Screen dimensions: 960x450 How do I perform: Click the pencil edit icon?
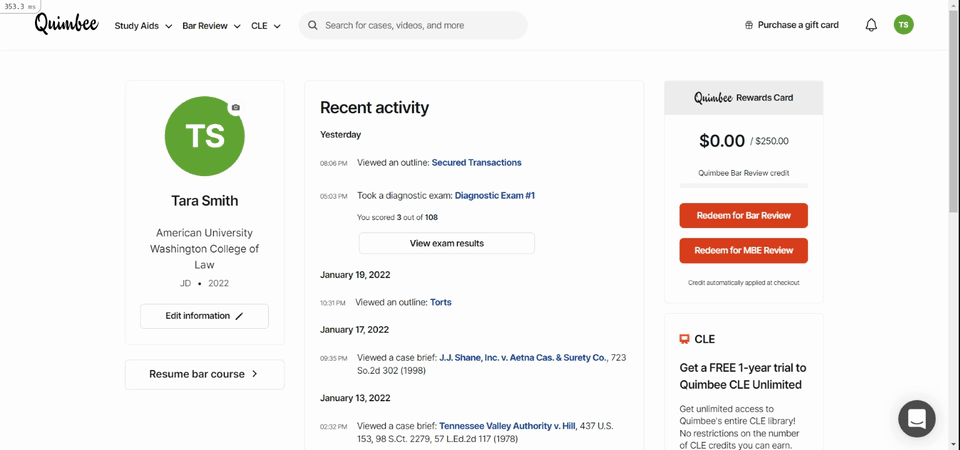(x=239, y=317)
